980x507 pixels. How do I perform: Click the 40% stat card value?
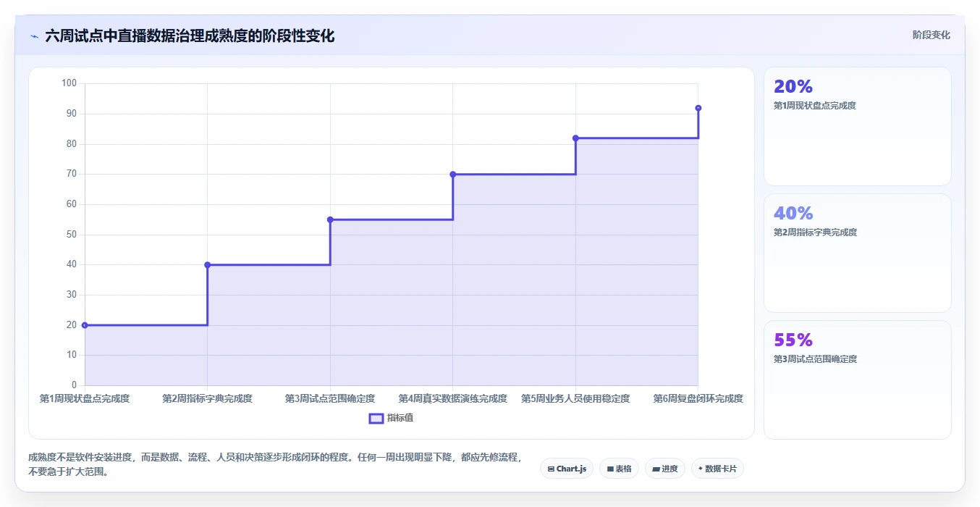(x=793, y=214)
